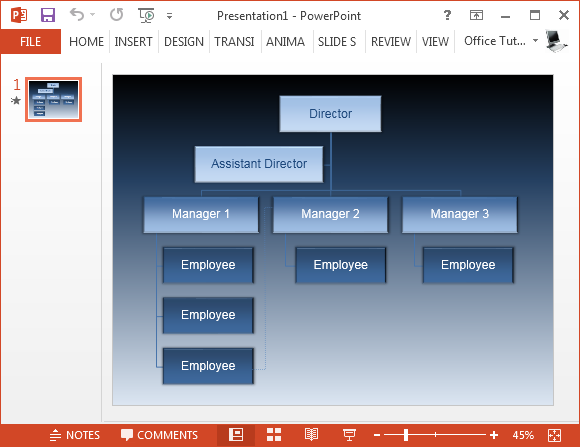Open the FILE backstage menu
The width and height of the screenshot is (580, 447).
click(31, 41)
